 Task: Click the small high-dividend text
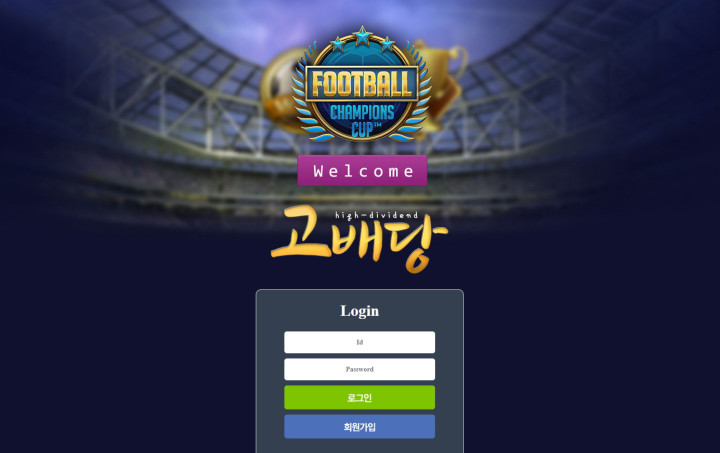pos(377,215)
